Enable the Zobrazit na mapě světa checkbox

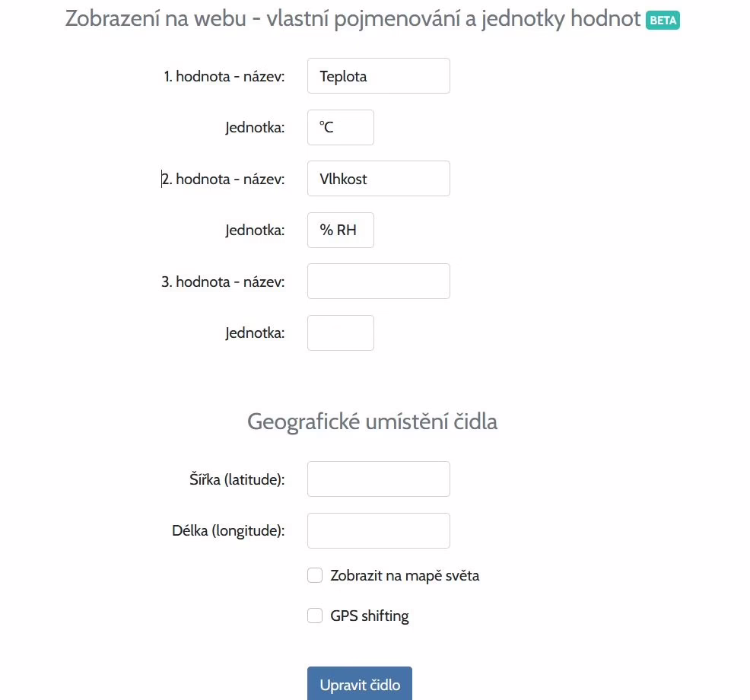315,575
